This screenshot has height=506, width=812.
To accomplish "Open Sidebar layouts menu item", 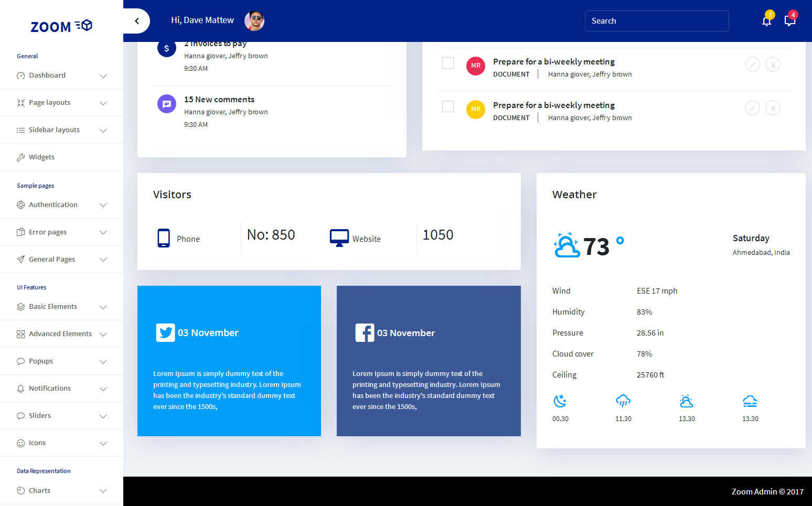I will tap(61, 130).
